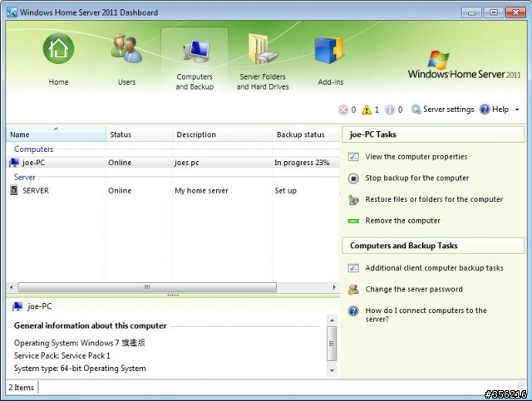The height and width of the screenshot is (401, 532).
Task: Open Server settings
Action: 449,109
